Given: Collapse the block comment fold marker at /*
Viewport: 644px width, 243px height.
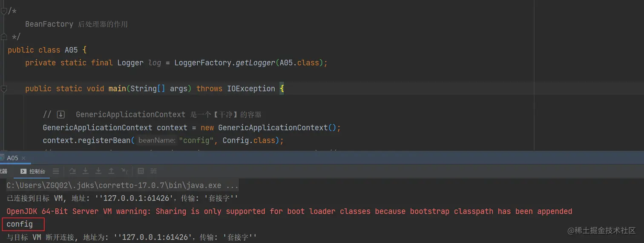Looking at the screenshot, I should pos(4,11).
